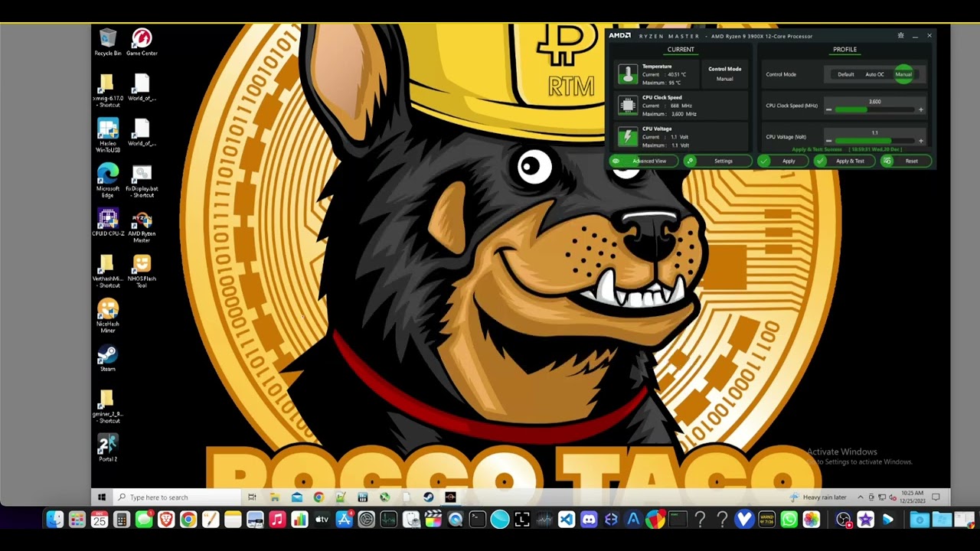Launch Visual Studio Code from the dock
The height and width of the screenshot is (551, 980).
click(x=567, y=520)
